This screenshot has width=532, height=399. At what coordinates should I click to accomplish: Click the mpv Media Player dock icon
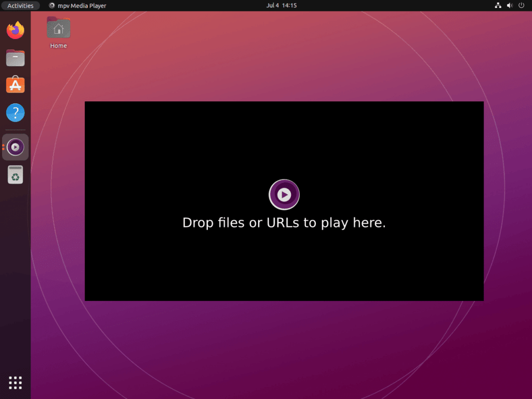(x=16, y=147)
